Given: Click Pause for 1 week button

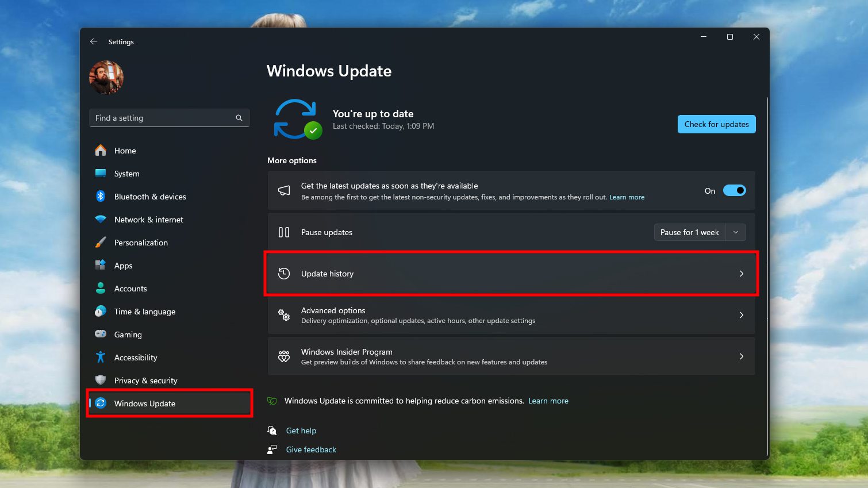Looking at the screenshot, I should tap(690, 232).
